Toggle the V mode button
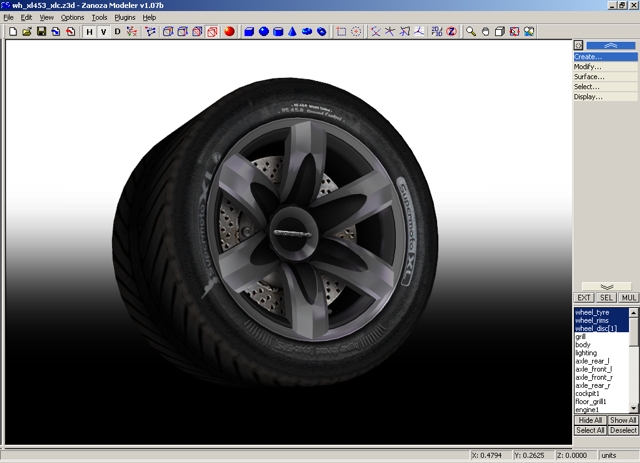 coord(103,32)
